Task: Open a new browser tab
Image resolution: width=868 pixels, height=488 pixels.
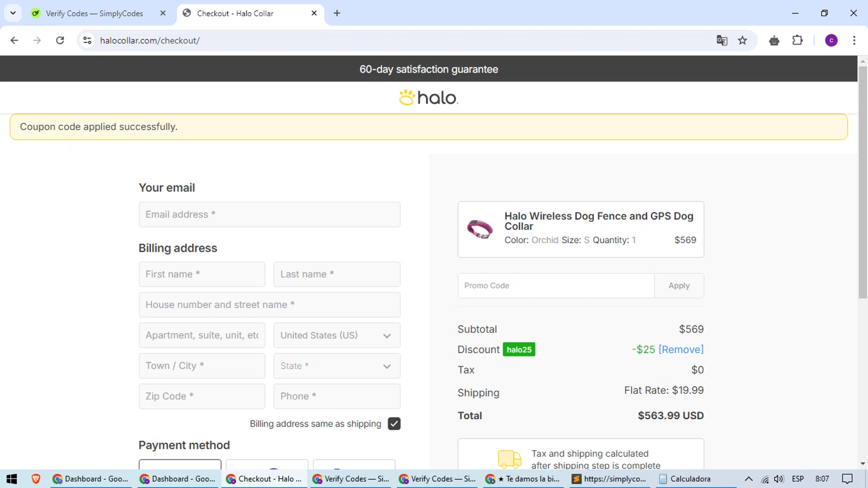Action: click(x=337, y=13)
